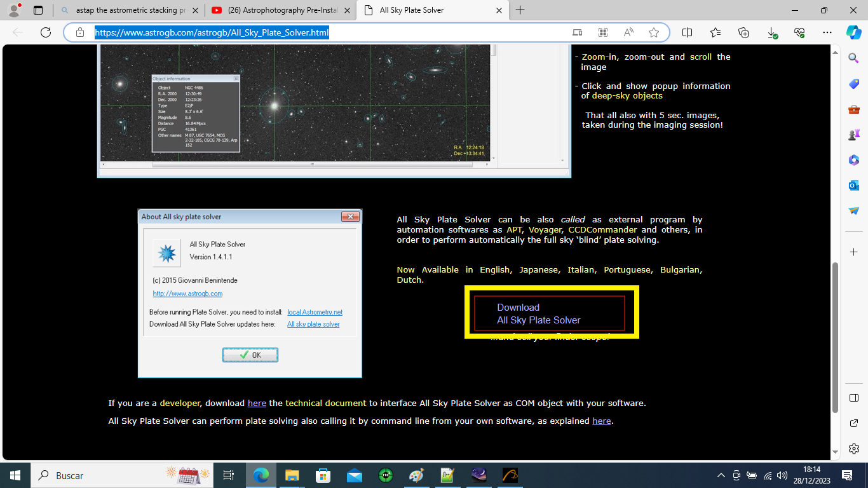Screen dimensions: 868x488
Task: View site information via the lock icon
Action: click(79, 32)
